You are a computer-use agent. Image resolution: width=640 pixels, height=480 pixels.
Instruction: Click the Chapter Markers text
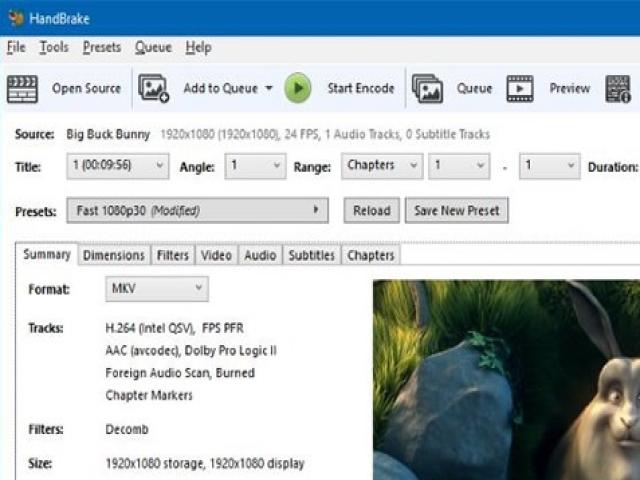(149, 395)
